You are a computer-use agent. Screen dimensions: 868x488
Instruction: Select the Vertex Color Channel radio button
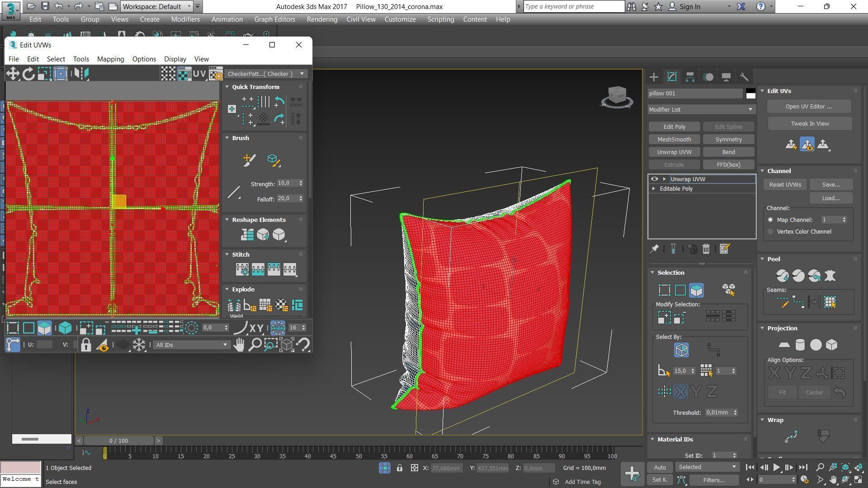click(770, 231)
